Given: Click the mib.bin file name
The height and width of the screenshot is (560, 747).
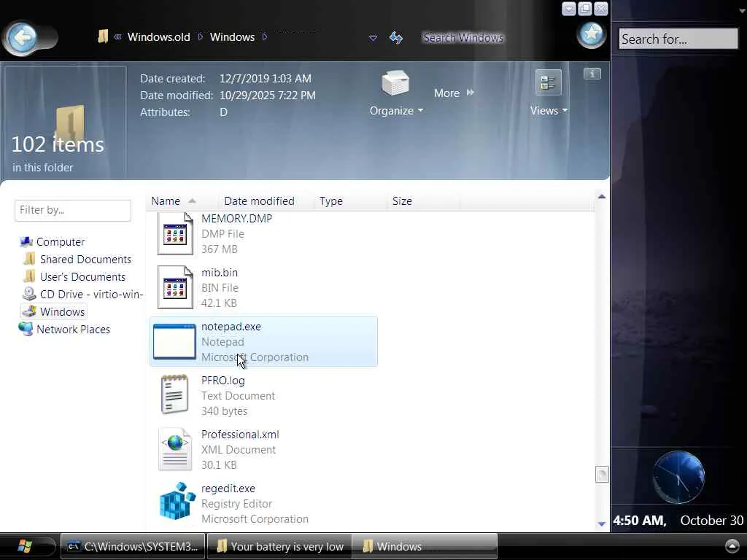Looking at the screenshot, I should tap(219, 273).
